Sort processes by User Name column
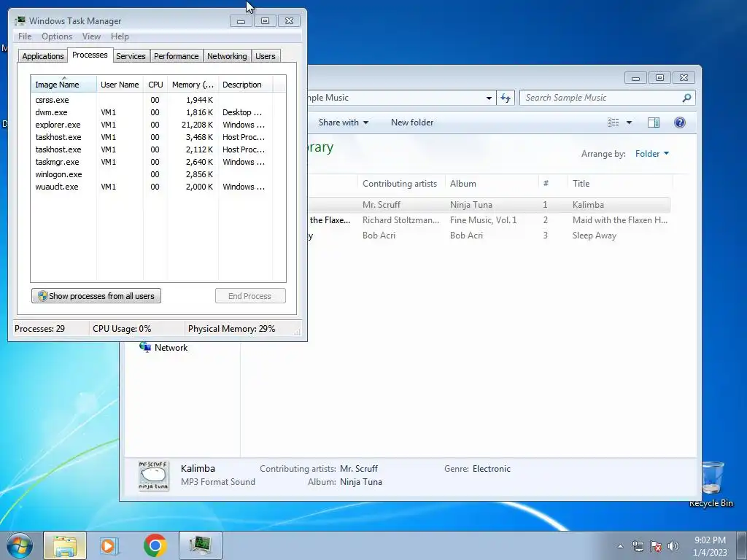This screenshot has height=560, width=747. [x=120, y=85]
